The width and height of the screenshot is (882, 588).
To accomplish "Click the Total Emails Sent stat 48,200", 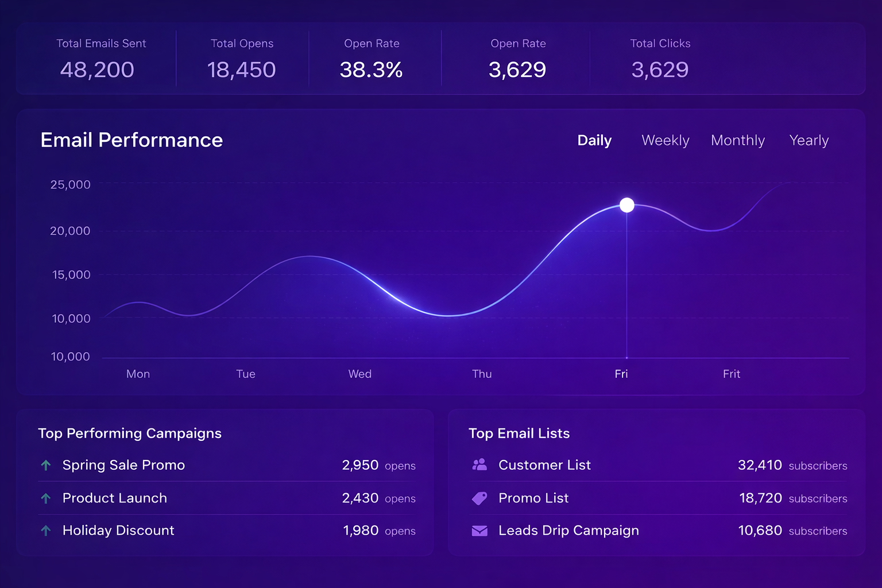I will click(x=97, y=70).
